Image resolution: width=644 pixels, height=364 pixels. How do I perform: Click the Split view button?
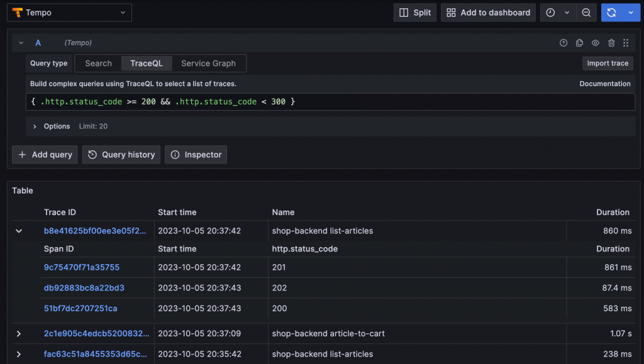click(x=416, y=13)
